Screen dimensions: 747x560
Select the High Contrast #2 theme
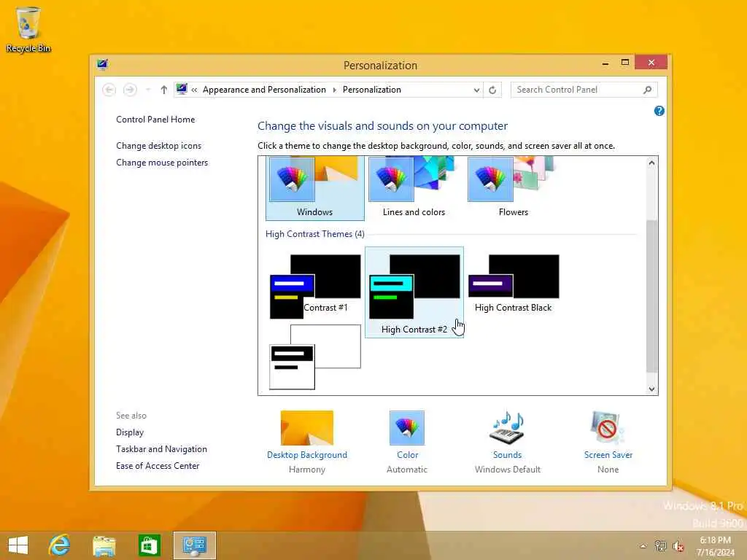pos(414,292)
